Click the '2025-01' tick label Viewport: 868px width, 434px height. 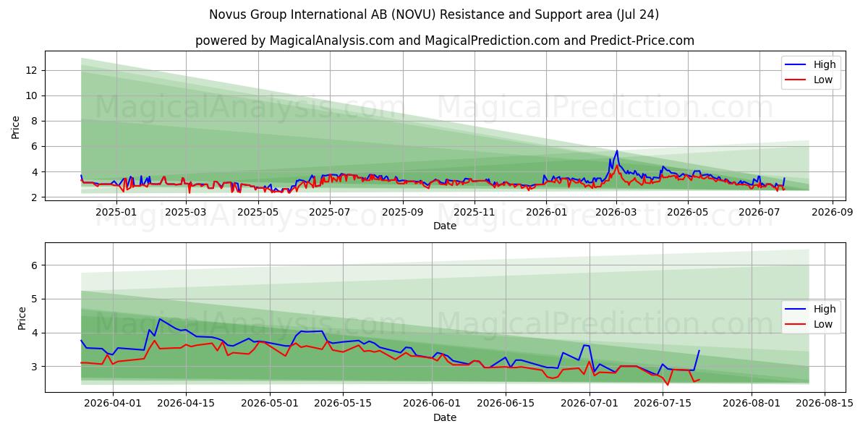115,212
